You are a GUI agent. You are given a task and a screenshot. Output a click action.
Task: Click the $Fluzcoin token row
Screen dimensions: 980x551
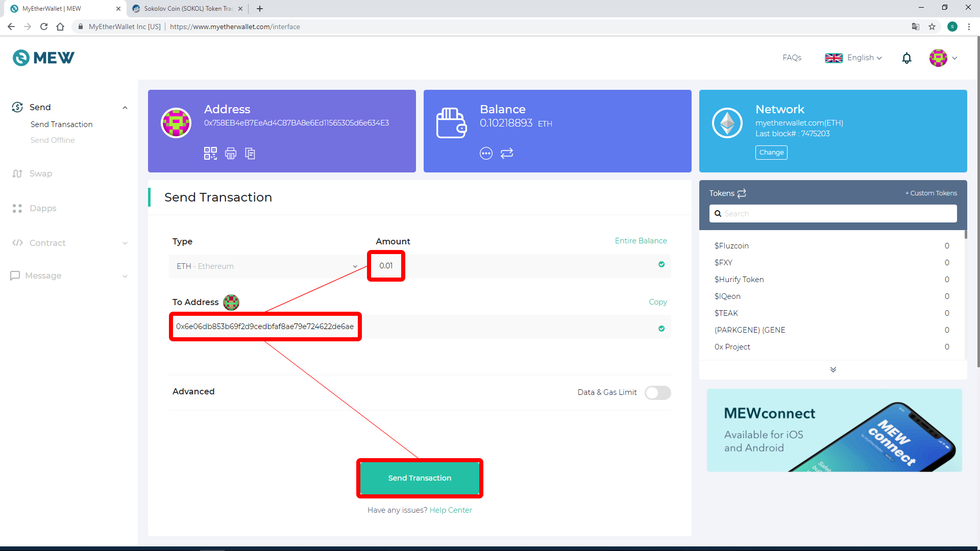coord(832,246)
